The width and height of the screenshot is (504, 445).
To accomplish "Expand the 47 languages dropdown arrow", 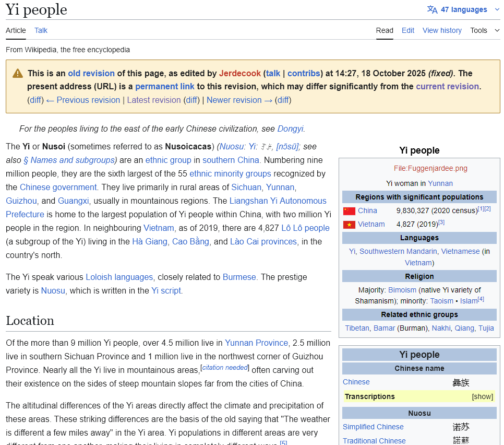I will point(497,9).
